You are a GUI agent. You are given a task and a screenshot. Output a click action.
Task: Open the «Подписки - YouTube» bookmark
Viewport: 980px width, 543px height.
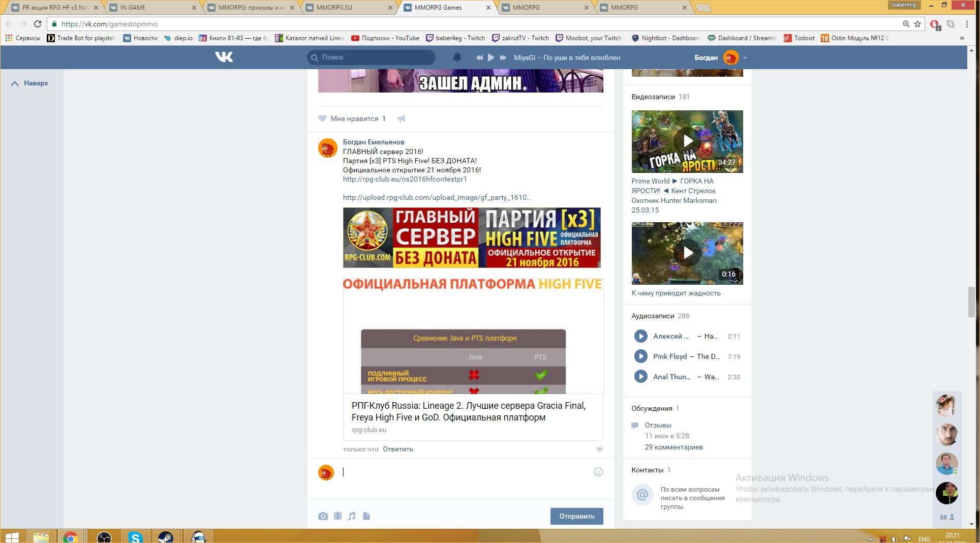coord(385,38)
